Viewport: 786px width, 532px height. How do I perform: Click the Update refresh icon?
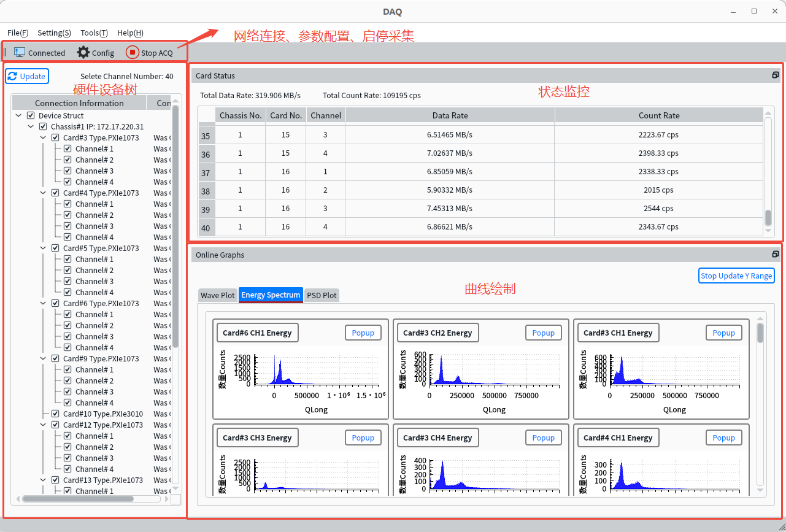click(12, 76)
